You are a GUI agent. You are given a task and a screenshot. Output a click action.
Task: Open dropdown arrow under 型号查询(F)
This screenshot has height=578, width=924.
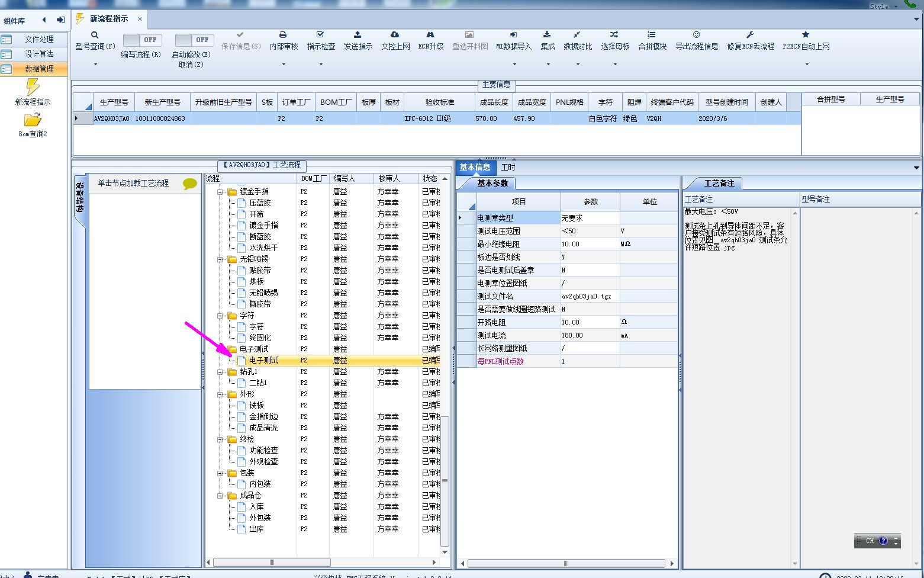pos(95,64)
